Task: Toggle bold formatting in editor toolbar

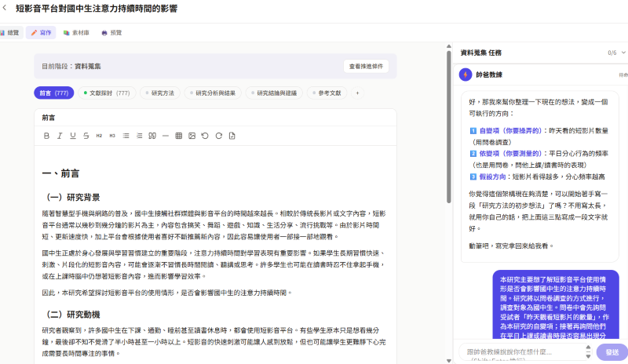Action: 46,136
